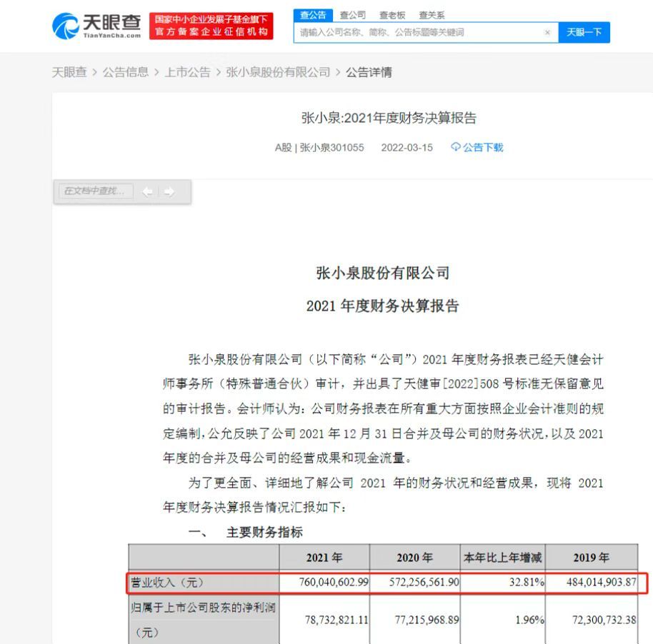Click the 2021 年 column header
The height and width of the screenshot is (644, 653).
tap(324, 558)
